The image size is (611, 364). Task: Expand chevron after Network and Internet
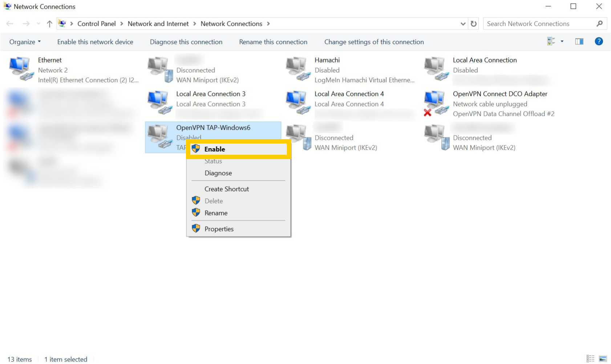[195, 24]
